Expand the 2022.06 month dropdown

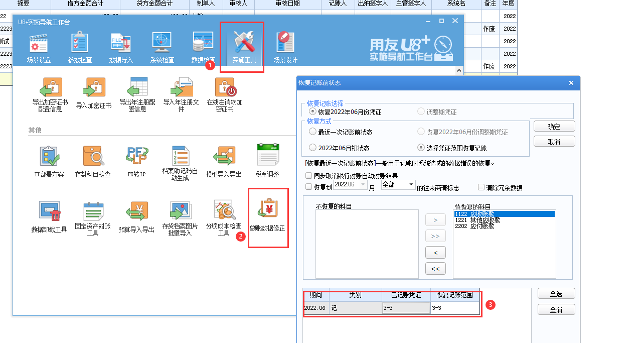click(x=364, y=185)
